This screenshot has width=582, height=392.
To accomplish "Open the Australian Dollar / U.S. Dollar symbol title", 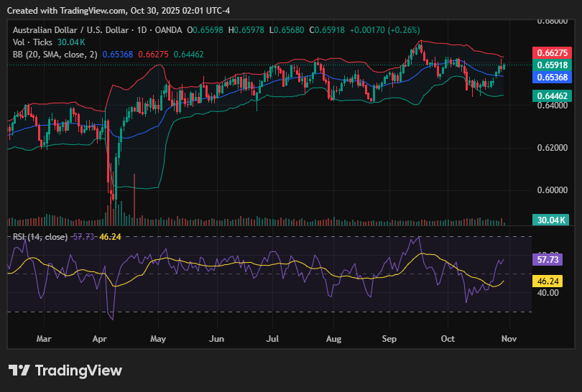I will click(x=70, y=30).
